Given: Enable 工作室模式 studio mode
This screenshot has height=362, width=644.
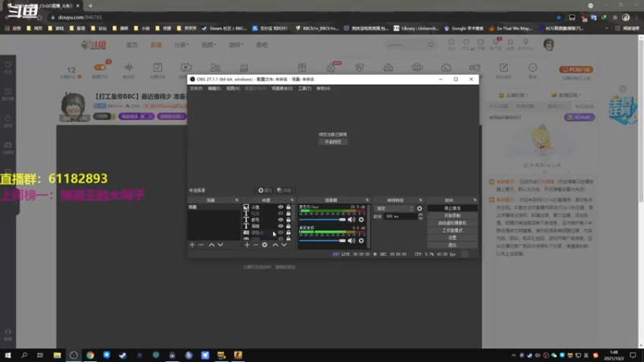Looking at the screenshot, I should pyautogui.click(x=452, y=231).
